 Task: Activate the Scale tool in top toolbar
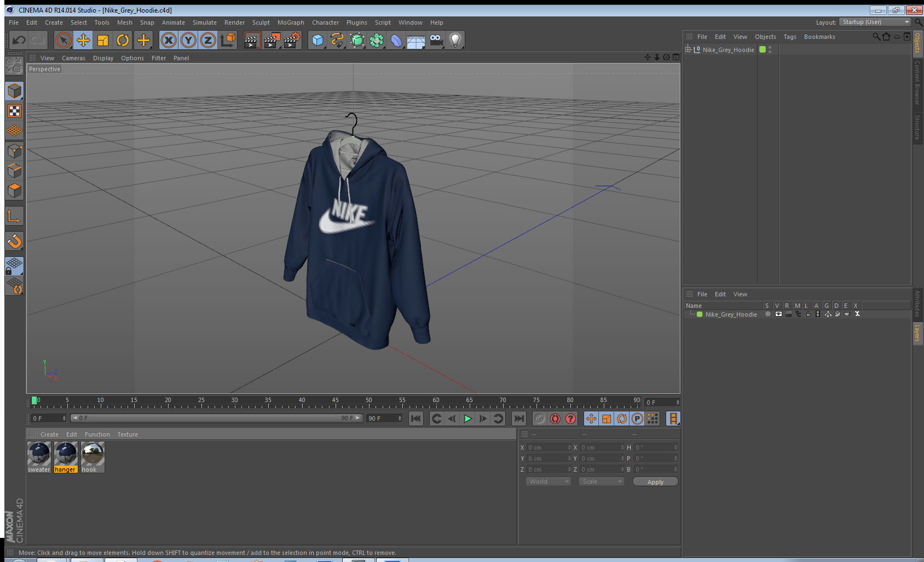point(103,40)
